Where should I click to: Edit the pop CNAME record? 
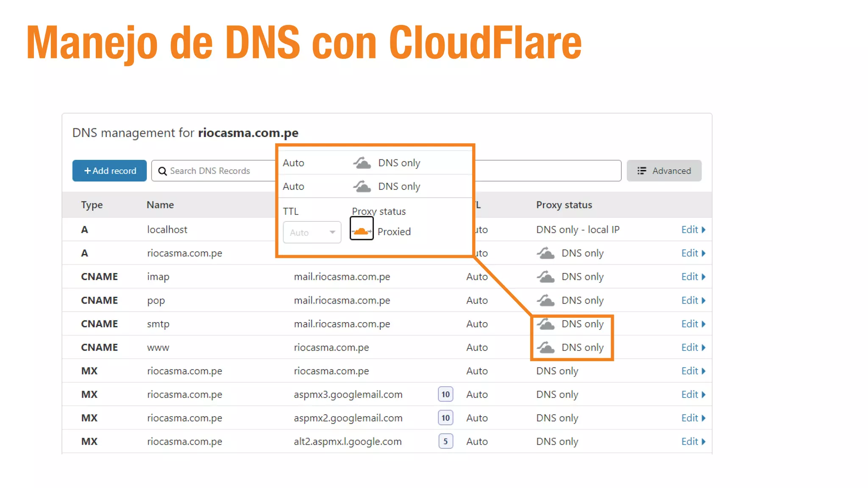tap(693, 300)
